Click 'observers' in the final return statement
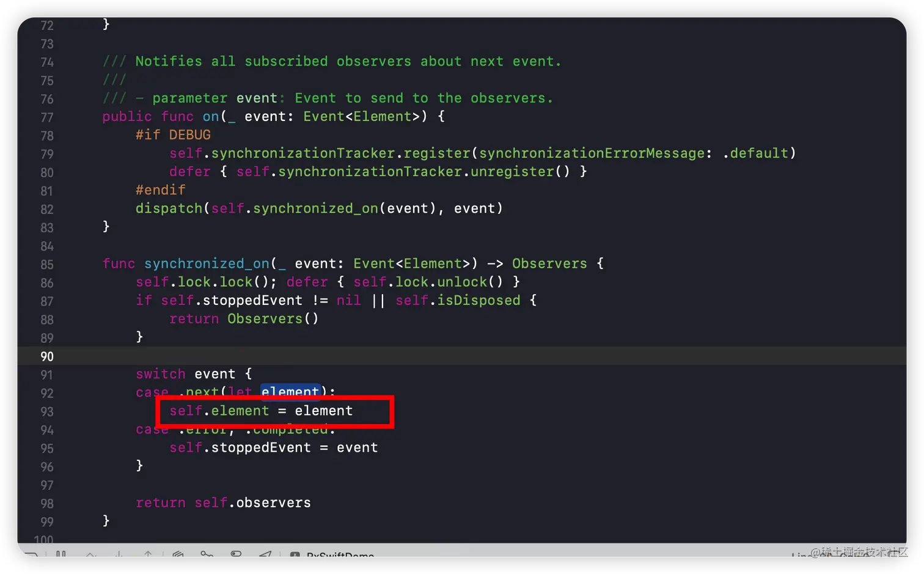 tap(273, 502)
